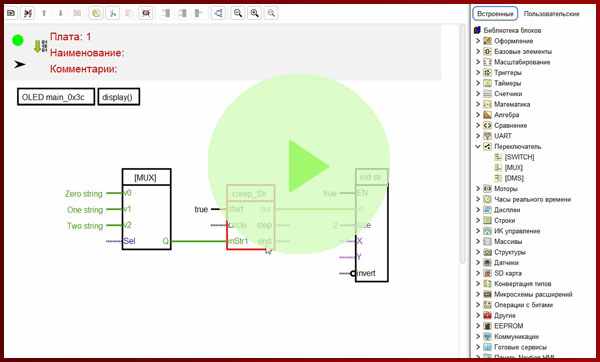The image size is (600, 362).
Task: Switch to the Пользовательские tab
Action: (x=551, y=14)
